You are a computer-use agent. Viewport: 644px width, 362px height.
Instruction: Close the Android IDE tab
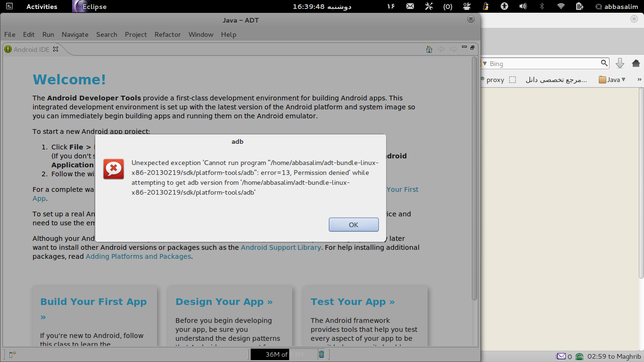click(x=56, y=49)
